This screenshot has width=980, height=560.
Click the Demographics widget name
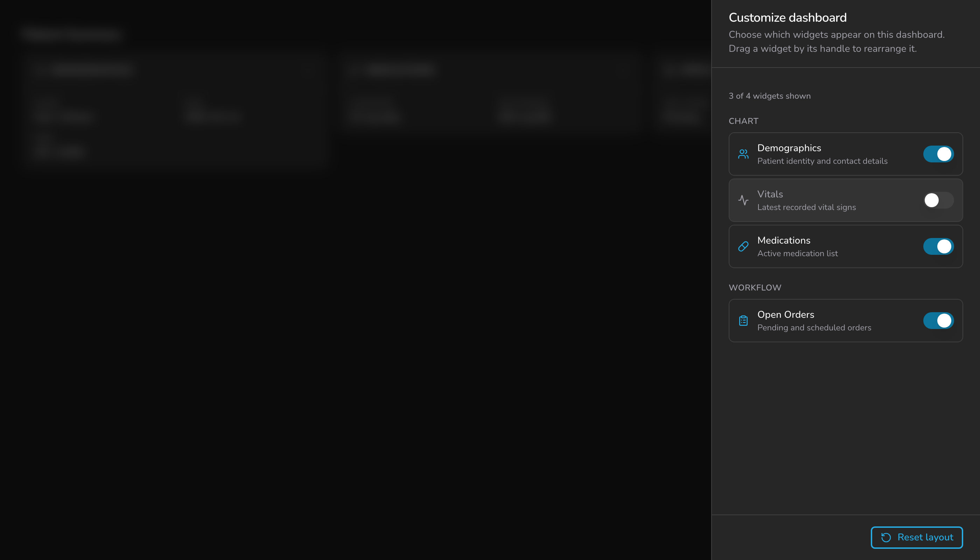pyautogui.click(x=789, y=148)
